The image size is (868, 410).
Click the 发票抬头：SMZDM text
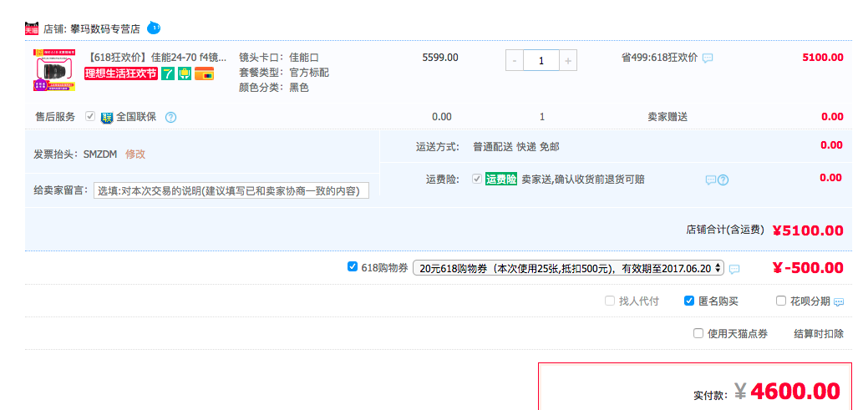coord(75,154)
